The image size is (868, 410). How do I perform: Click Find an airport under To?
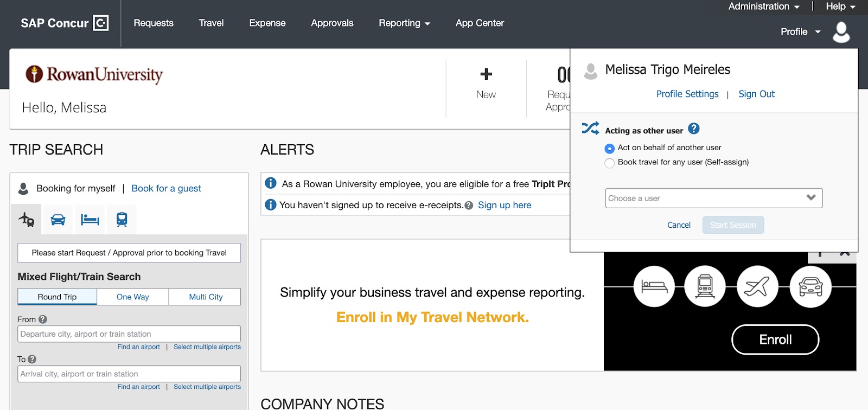pyautogui.click(x=138, y=387)
